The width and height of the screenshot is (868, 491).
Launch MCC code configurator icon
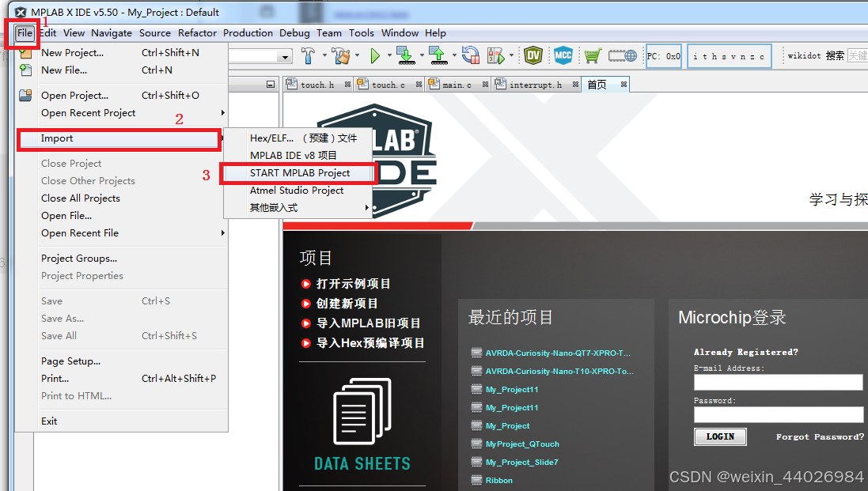[563, 55]
